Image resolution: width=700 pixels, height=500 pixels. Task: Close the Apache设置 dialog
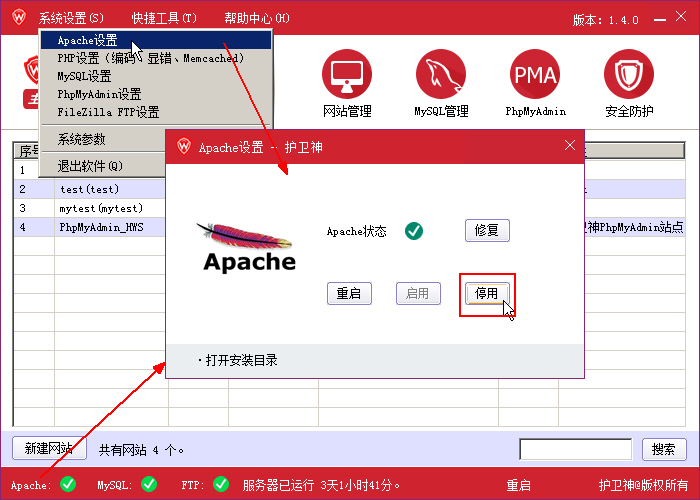pyautogui.click(x=570, y=145)
